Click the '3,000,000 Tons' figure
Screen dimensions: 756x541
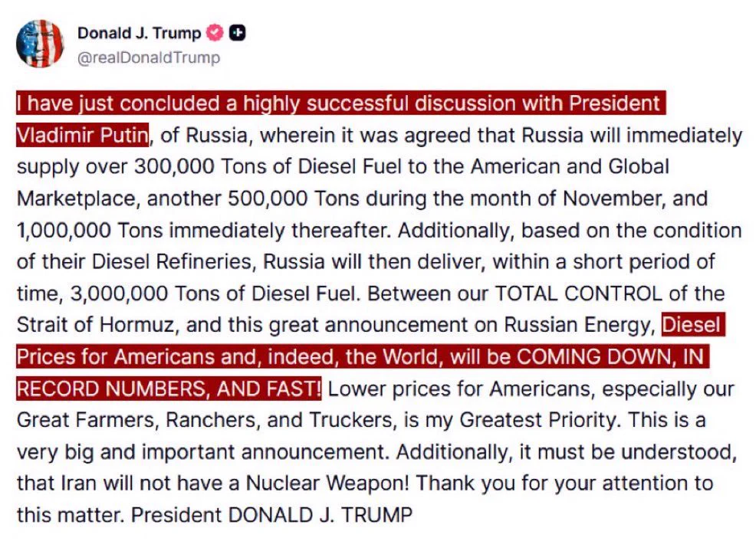(x=144, y=293)
